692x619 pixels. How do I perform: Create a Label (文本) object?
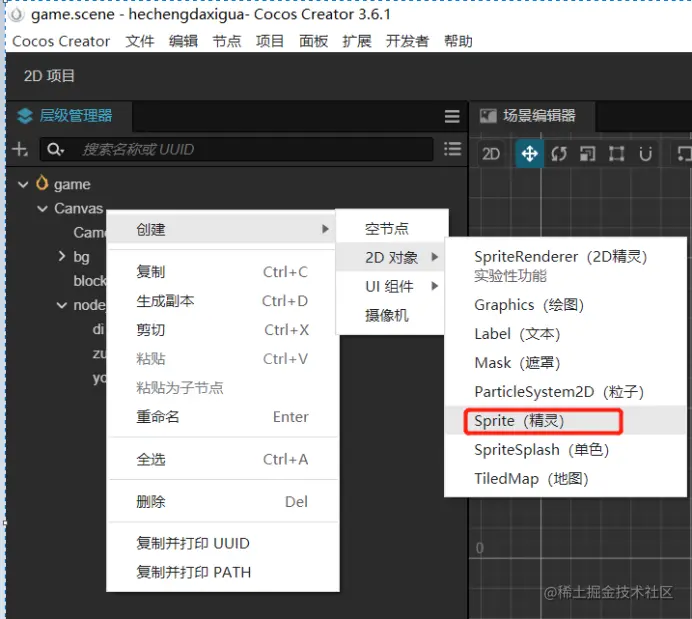tap(565, 334)
